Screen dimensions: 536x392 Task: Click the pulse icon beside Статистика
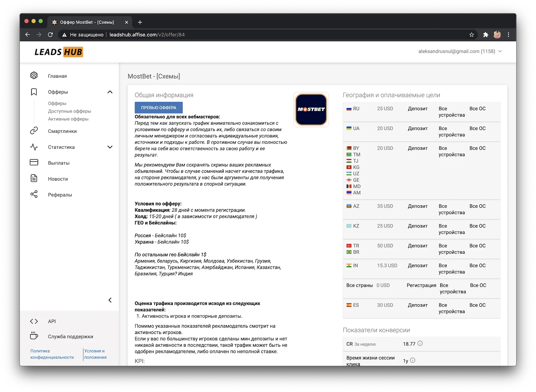click(x=34, y=147)
